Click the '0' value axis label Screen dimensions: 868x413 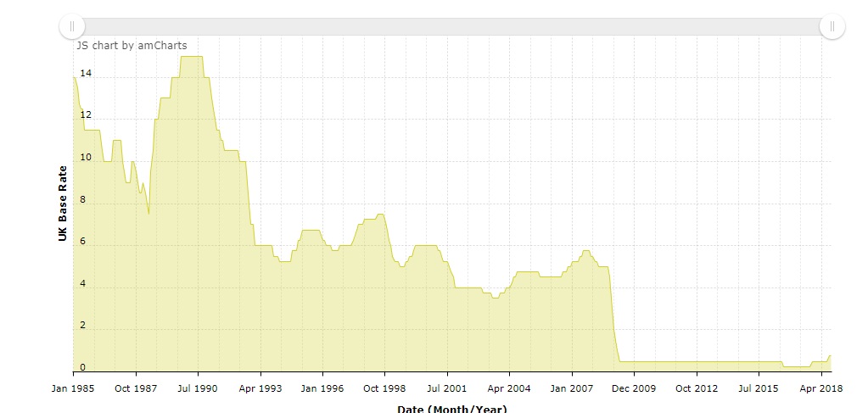pyautogui.click(x=83, y=367)
